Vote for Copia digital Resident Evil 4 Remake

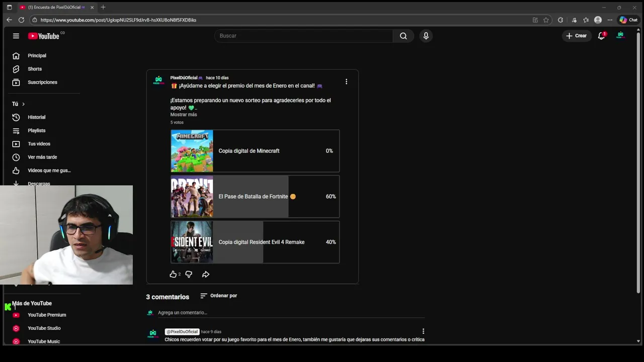click(255, 242)
